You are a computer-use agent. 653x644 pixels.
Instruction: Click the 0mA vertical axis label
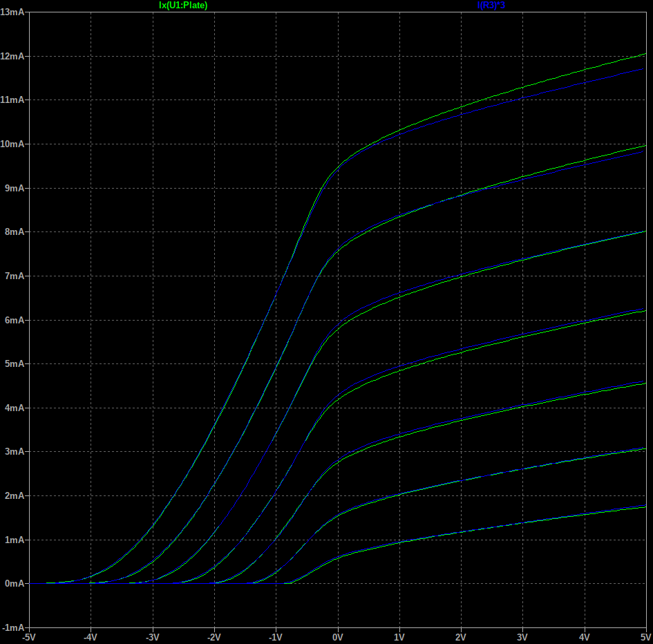coord(15,584)
